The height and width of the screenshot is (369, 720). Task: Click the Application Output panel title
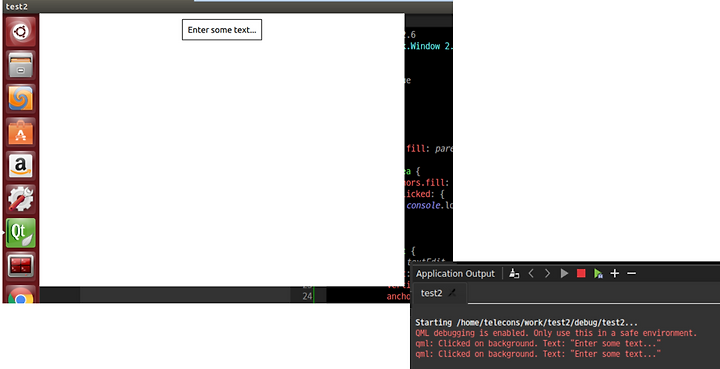coord(455,274)
